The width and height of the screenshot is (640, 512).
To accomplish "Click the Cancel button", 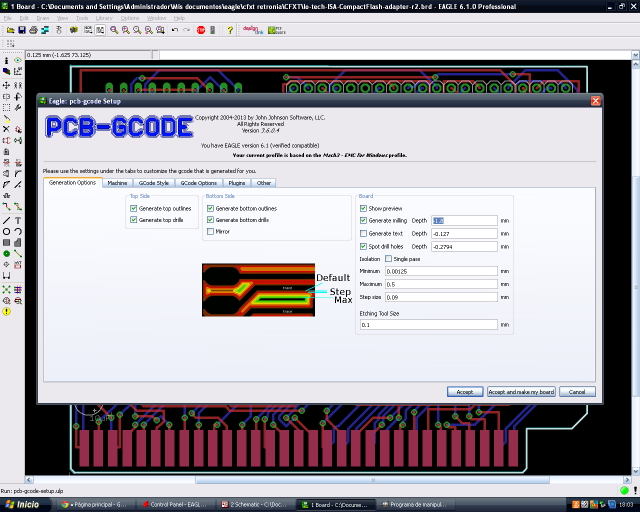I will tap(577, 392).
